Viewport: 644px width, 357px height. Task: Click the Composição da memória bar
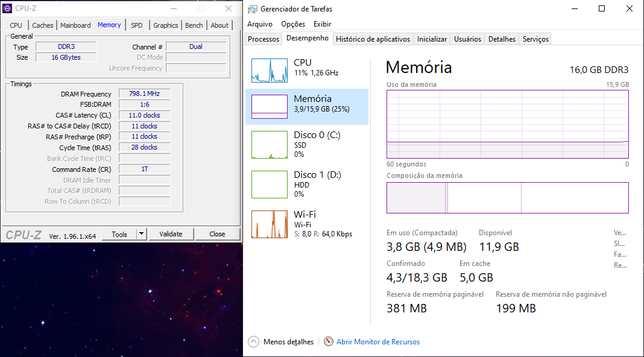point(508,198)
